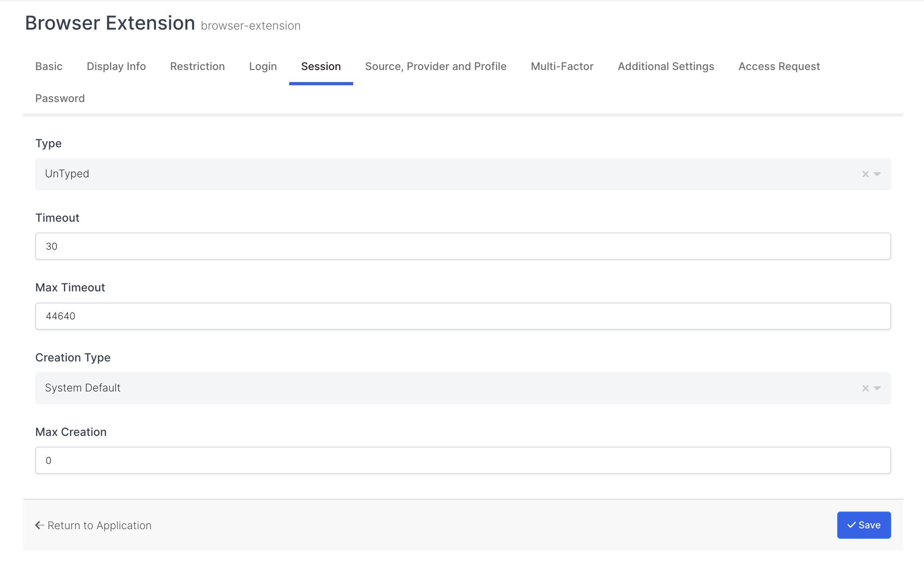Viewport: 924px width, 574px height.
Task: Click the Save button
Action: [864, 525]
